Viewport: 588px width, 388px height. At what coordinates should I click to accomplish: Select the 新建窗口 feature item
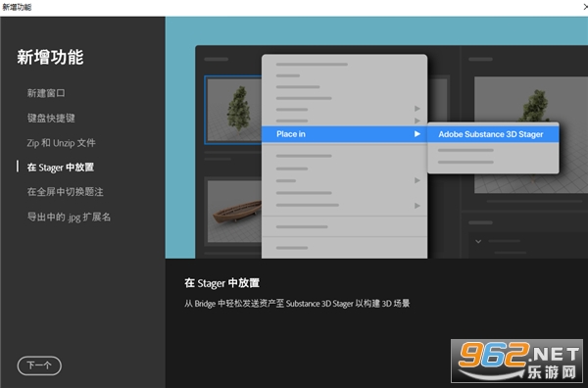[x=46, y=93]
